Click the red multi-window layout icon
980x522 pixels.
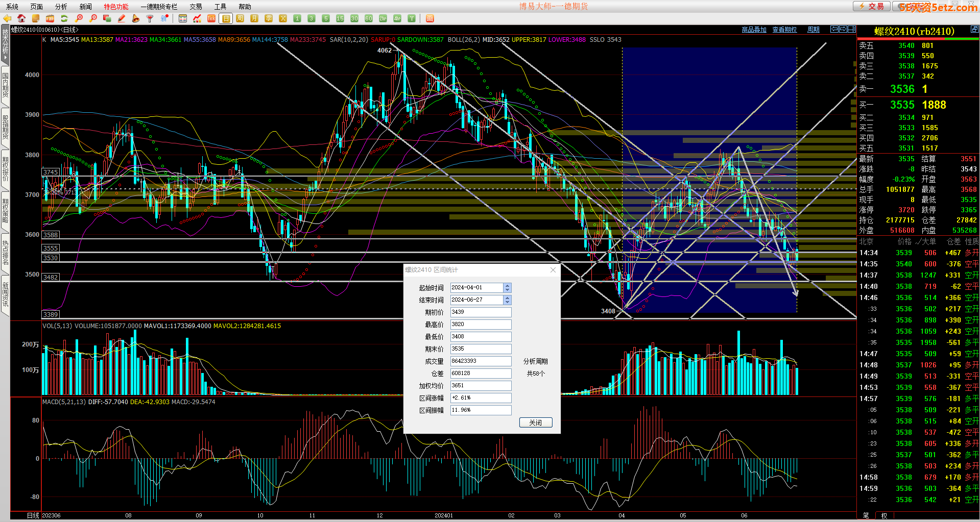430,18
